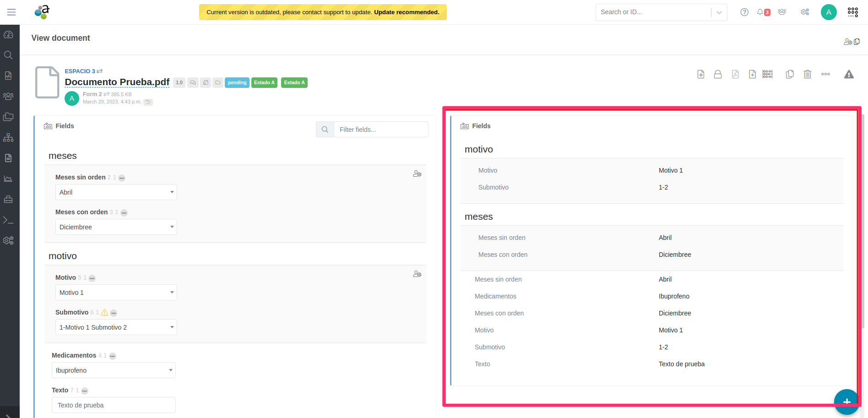Click the floating plus button
The image size is (868, 418).
click(846, 402)
